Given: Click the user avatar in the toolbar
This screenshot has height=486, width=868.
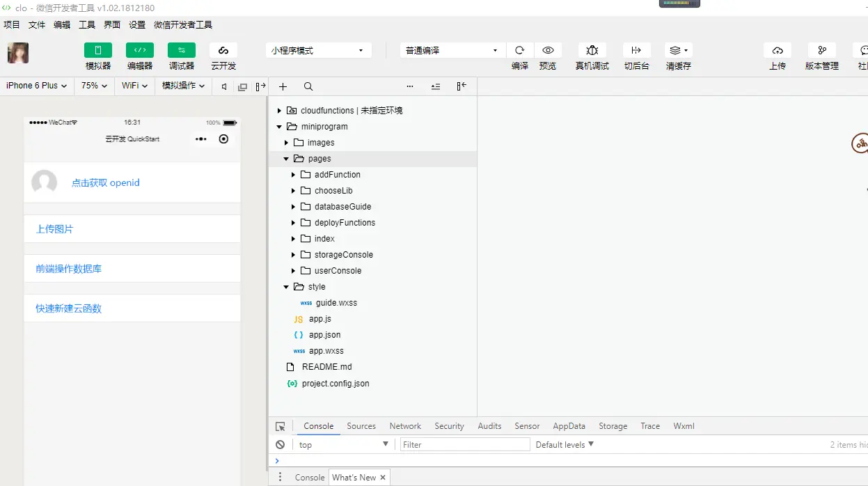Looking at the screenshot, I should pos(18,53).
